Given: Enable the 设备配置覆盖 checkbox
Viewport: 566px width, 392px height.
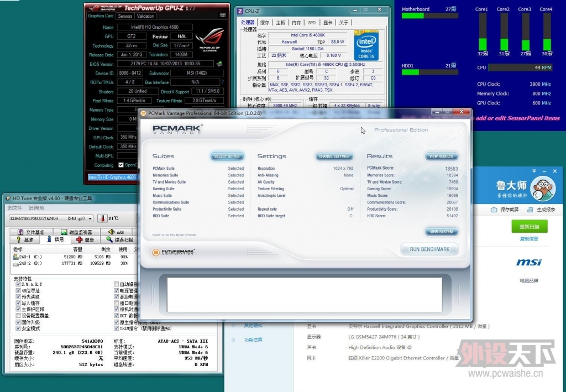Looking at the screenshot, I should coord(18,316).
